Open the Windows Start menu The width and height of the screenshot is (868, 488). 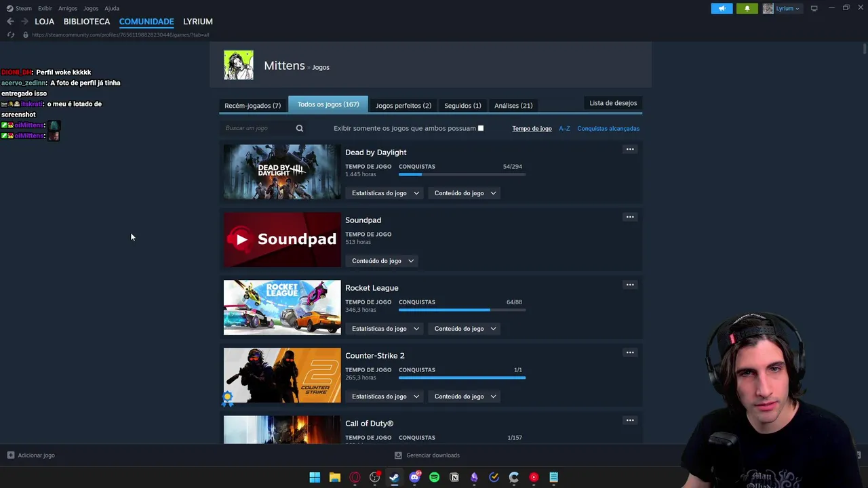[315, 477]
